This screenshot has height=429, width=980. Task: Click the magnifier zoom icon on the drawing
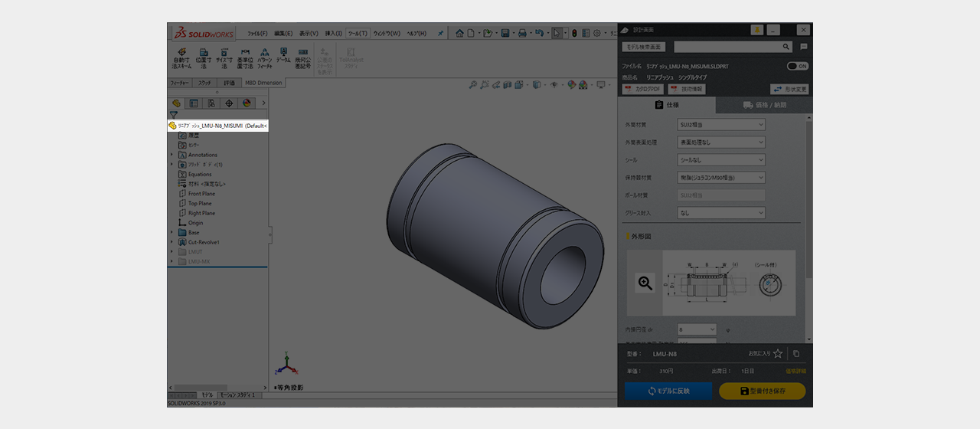645,283
